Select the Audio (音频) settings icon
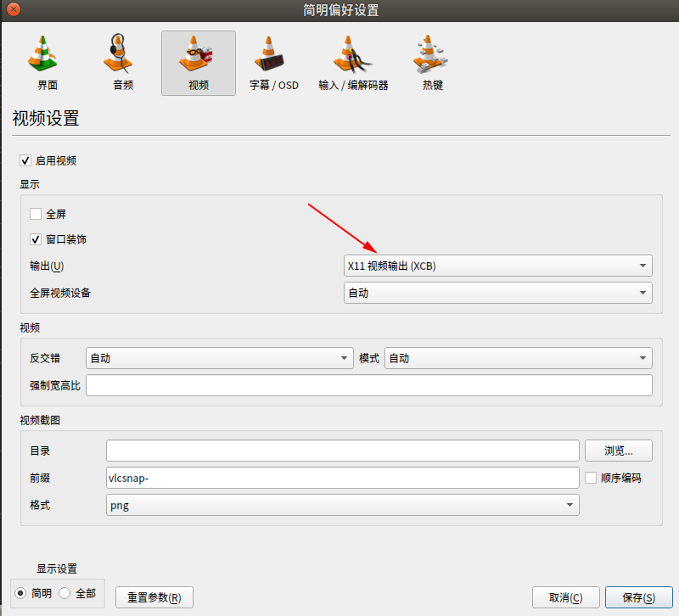Viewport: 679px width, 616px height. (x=121, y=61)
